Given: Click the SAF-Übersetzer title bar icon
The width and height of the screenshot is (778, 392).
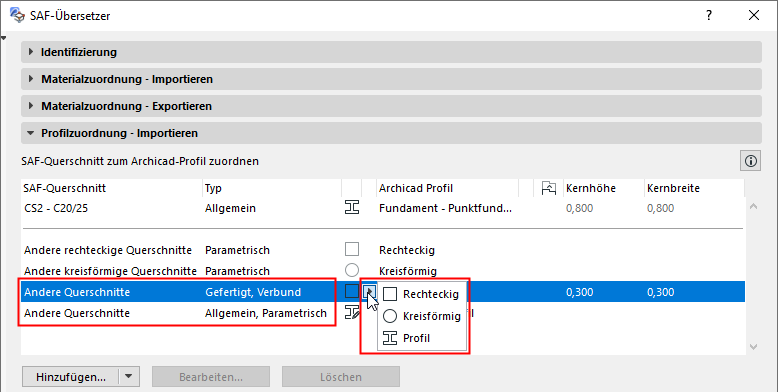Looking at the screenshot, I should pyautogui.click(x=17, y=15).
